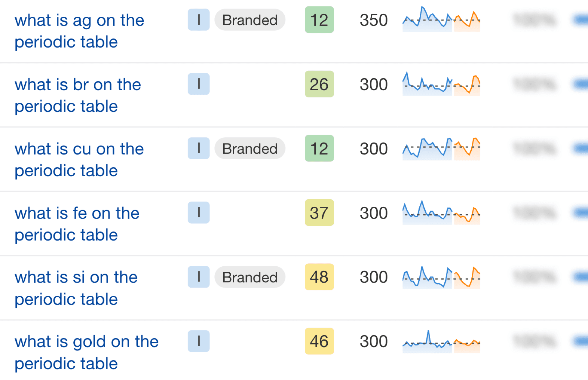Click the 350 search volume value
Screen dimensions: 588x380
click(374, 20)
